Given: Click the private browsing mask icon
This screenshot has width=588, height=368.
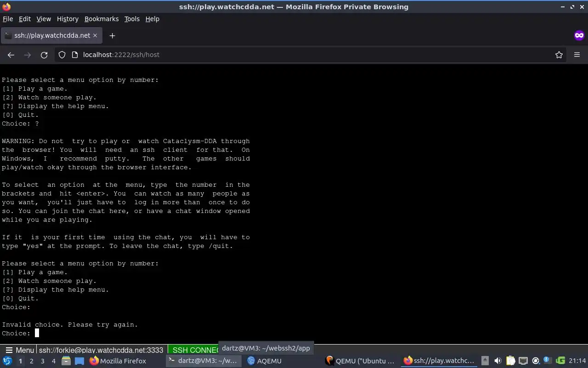Looking at the screenshot, I should 579,35.
